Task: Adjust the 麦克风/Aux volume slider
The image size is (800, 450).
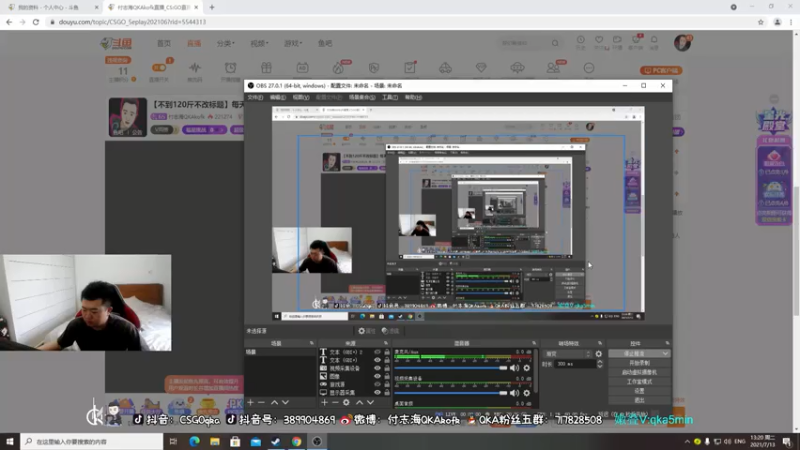Action: pos(451,368)
